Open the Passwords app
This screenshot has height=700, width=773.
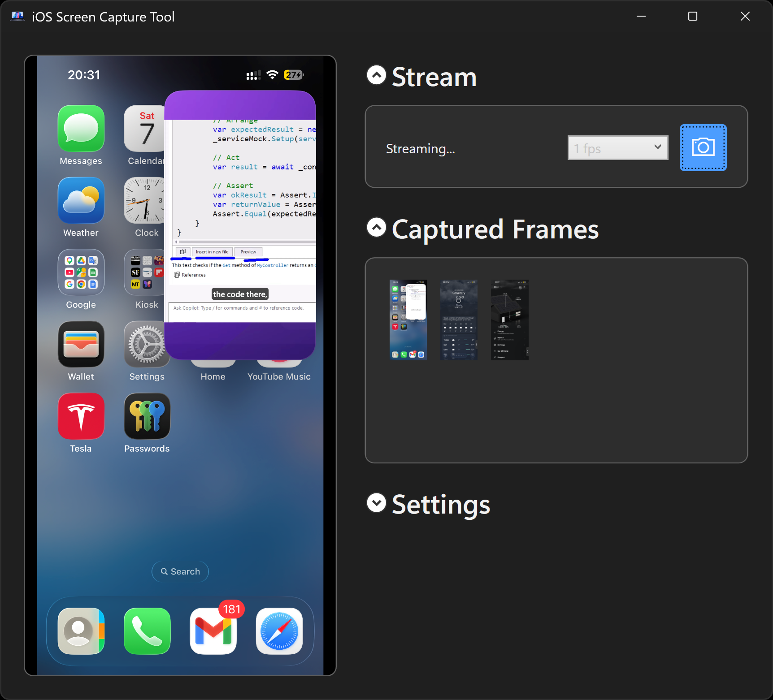pyautogui.click(x=147, y=416)
